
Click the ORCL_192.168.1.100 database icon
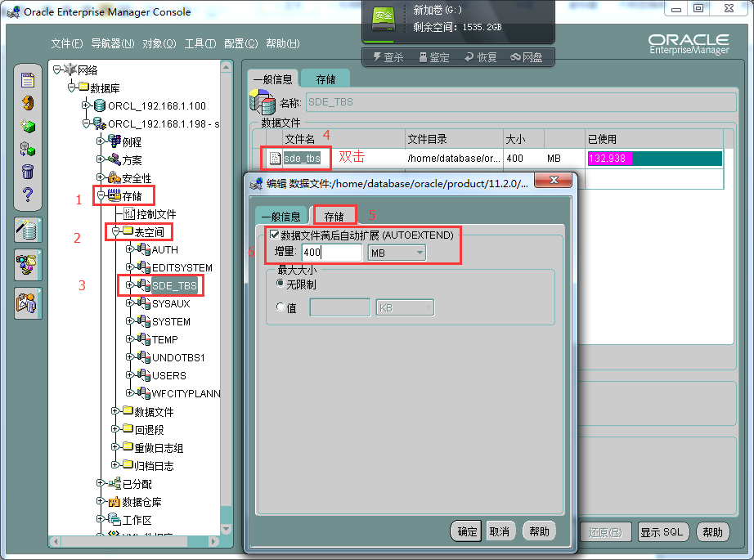click(x=100, y=105)
